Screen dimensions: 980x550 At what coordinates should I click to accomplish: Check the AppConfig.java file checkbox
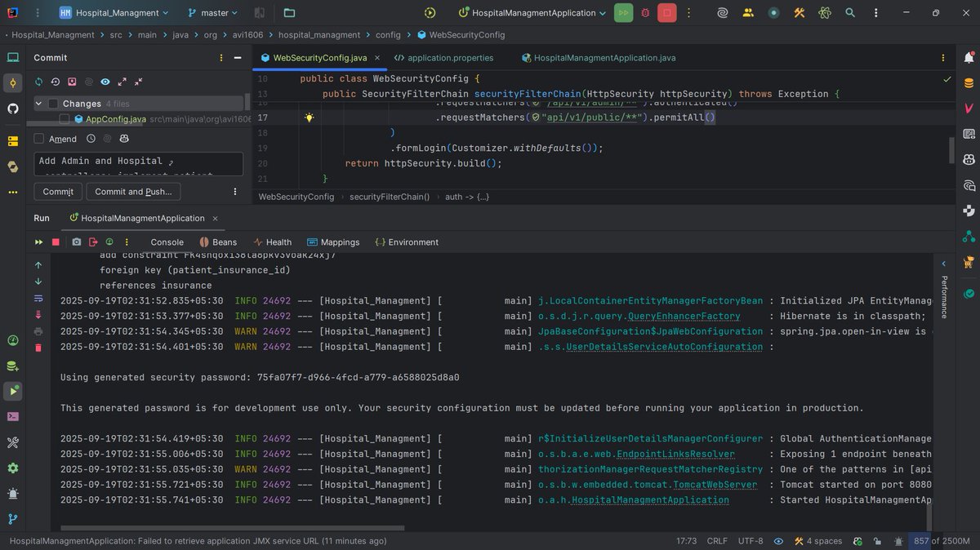65,119
